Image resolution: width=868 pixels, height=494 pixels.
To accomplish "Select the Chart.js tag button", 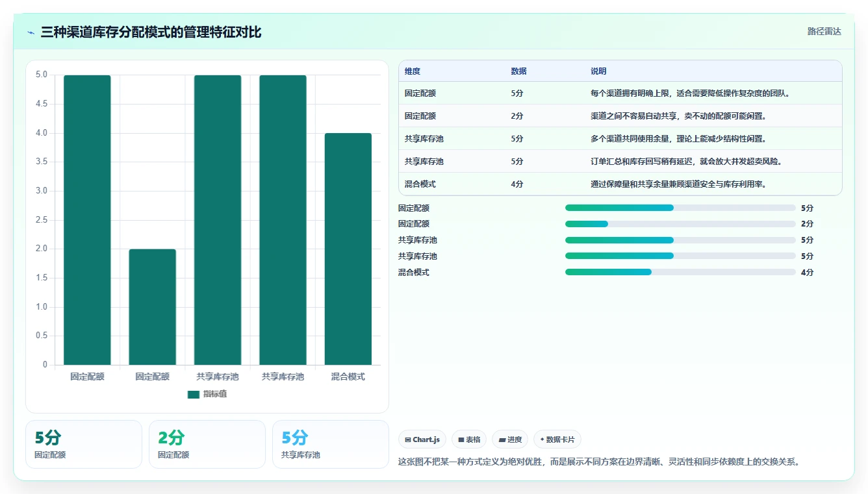I will (422, 439).
